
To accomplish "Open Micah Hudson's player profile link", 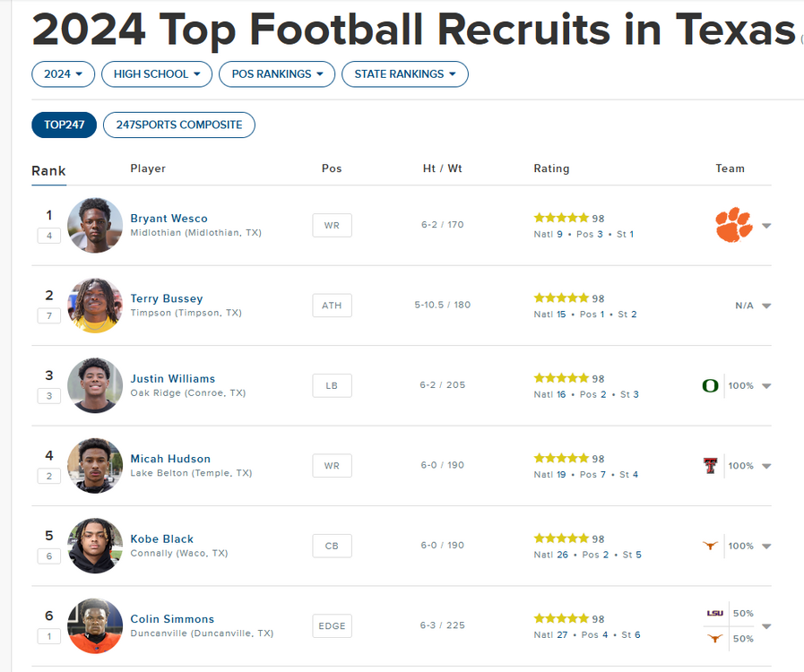I will point(170,459).
